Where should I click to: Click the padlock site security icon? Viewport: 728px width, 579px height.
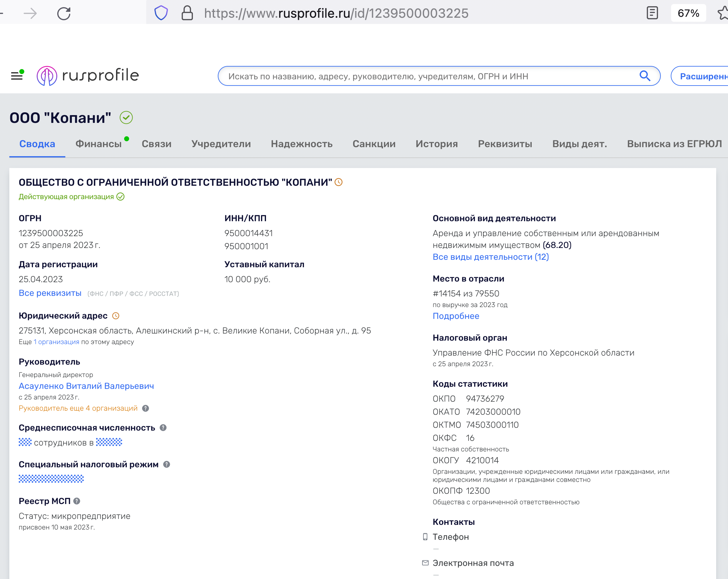(x=187, y=13)
